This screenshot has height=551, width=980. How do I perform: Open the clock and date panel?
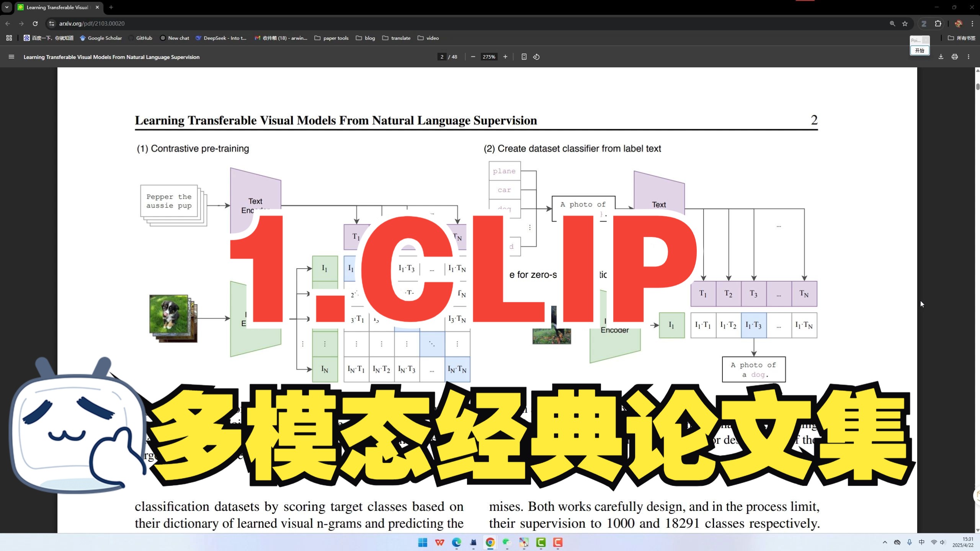tap(963, 542)
